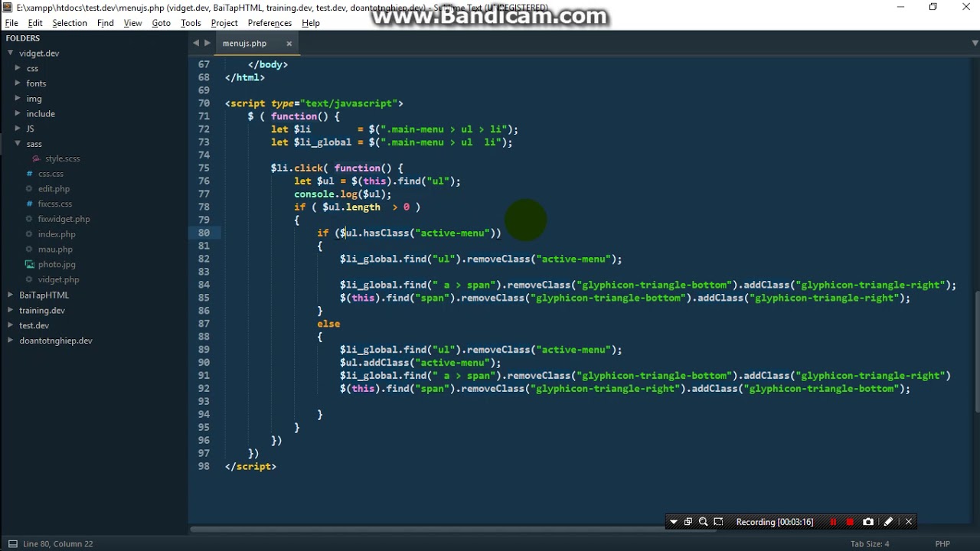The width and height of the screenshot is (980, 551).
Task: Expand the test.dev folder
Action: pyautogui.click(x=11, y=325)
